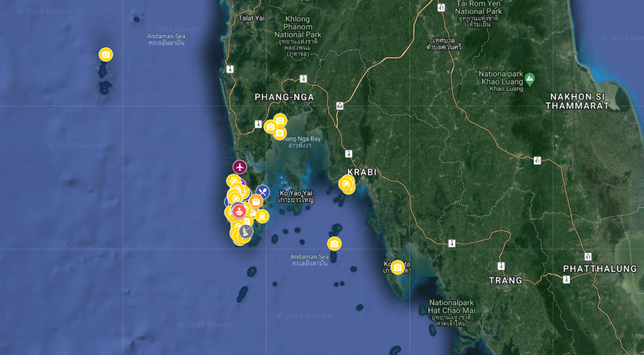Click the NAKHON SI THAMMARAT label
The width and height of the screenshot is (644, 355).
(577, 101)
